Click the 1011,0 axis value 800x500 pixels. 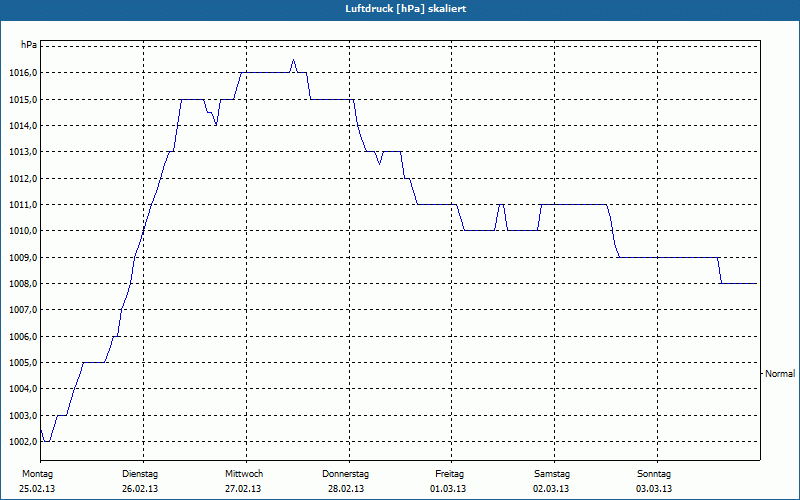click(x=23, y=205)
